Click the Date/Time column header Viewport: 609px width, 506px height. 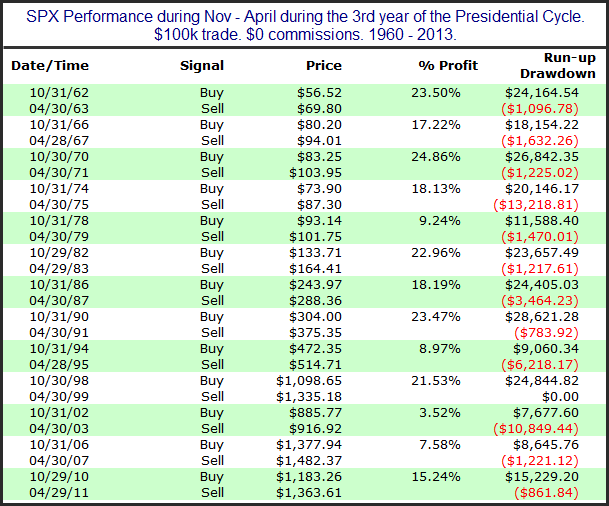[x=50, y=65]
